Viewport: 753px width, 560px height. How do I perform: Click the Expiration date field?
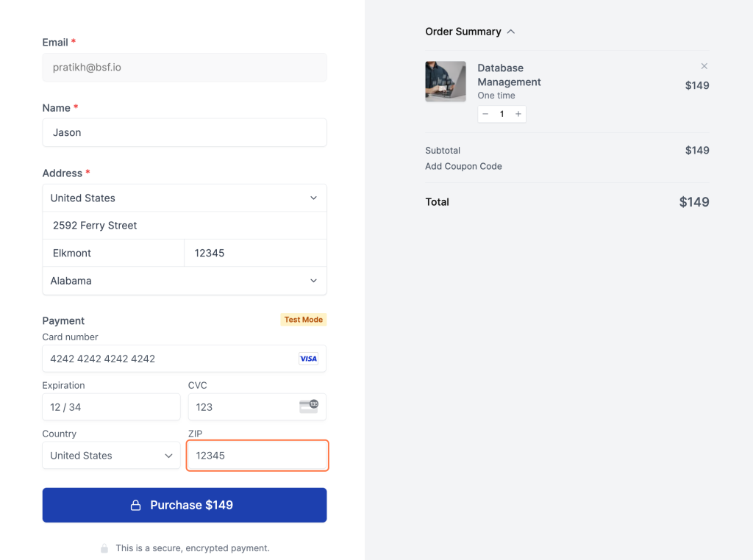pos(111,407)
